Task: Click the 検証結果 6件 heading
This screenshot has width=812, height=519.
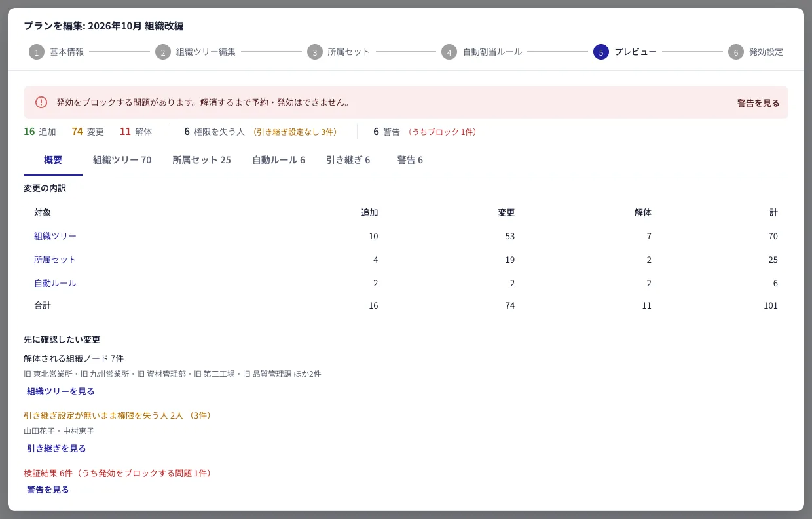Action: pos(119,473)
